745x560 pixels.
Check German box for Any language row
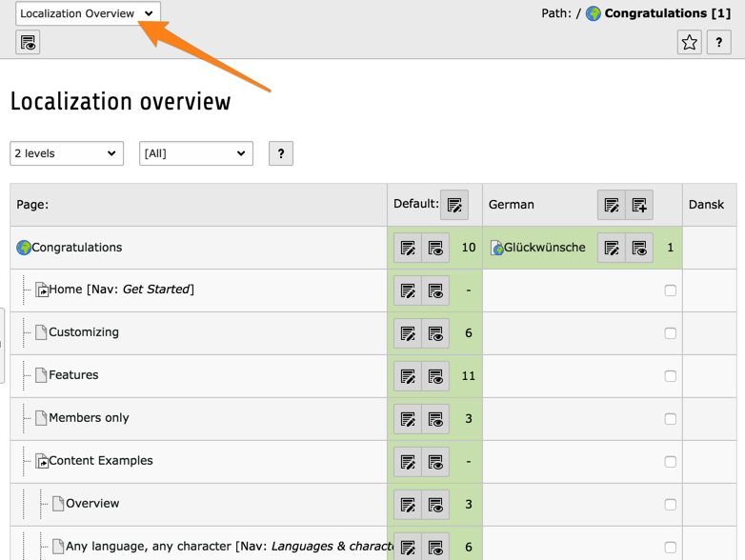point(670,547)
